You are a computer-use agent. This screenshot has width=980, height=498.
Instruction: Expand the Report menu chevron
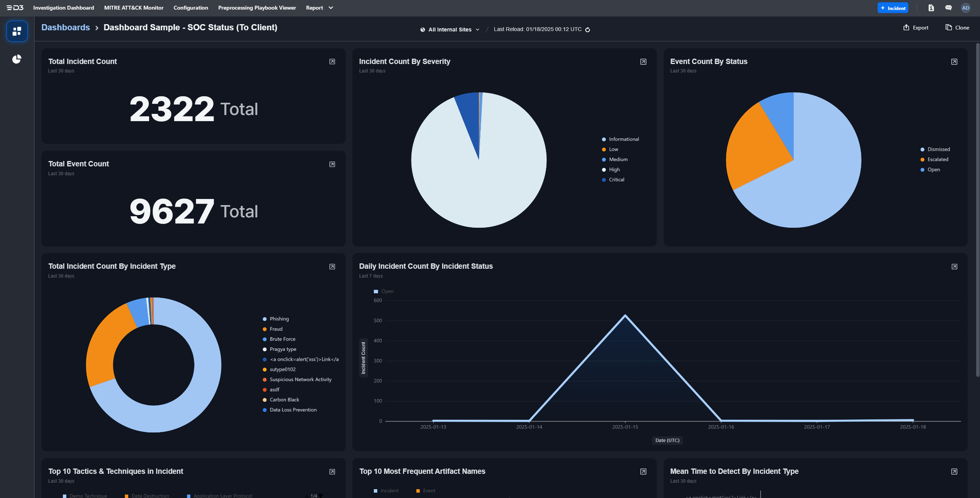(x=331, y=8)
